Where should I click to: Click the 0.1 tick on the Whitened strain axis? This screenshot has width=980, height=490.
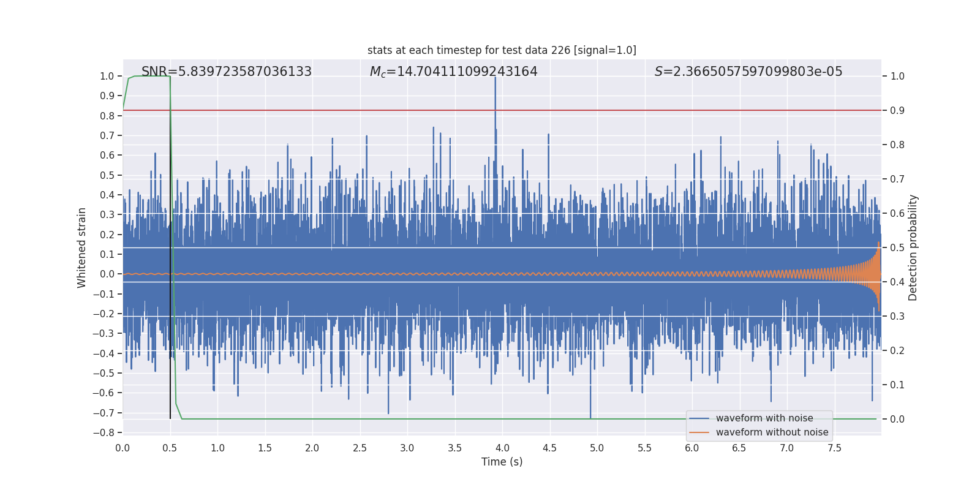coord(107,254)
